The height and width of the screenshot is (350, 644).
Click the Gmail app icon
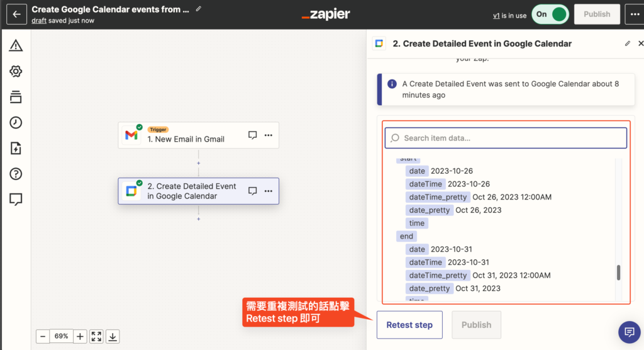(x=131, y=135)
